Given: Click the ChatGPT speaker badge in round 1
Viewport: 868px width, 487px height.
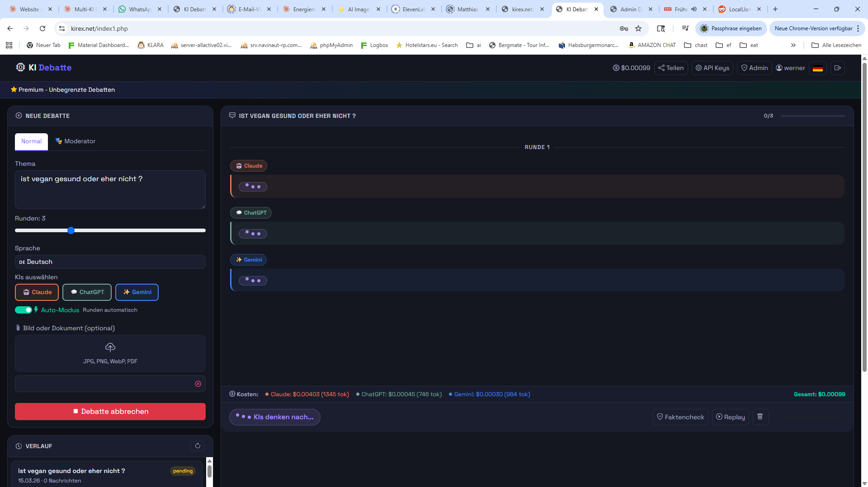Looking at the screenshot, I should point(251,213).
